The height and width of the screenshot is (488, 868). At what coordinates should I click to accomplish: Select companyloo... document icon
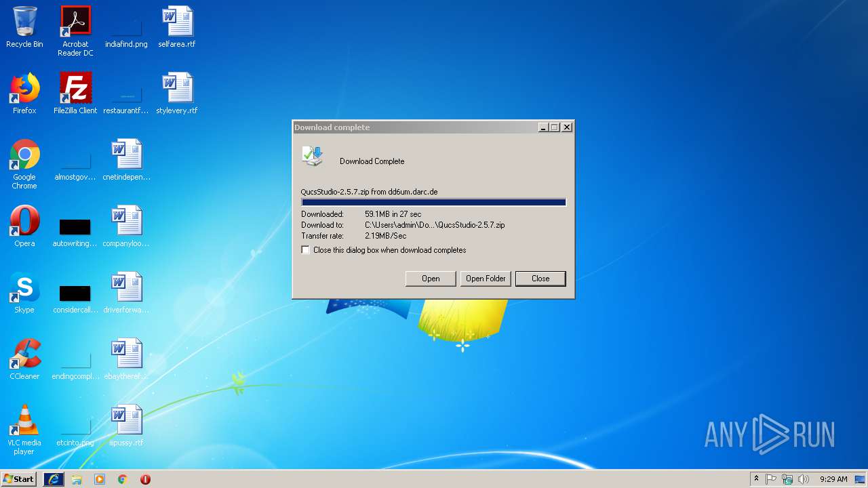(x=126, y=226)
